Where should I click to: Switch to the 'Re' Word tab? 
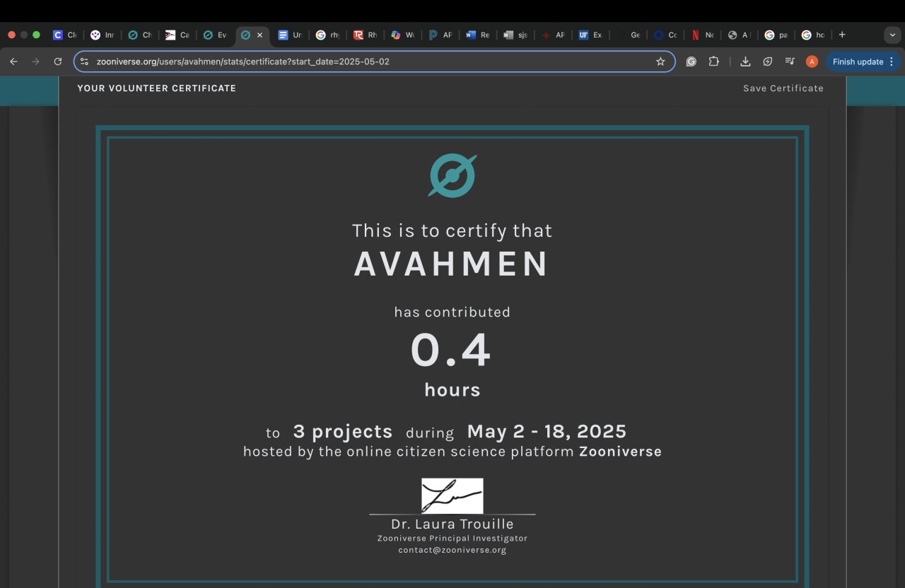(x=477, y=35)
